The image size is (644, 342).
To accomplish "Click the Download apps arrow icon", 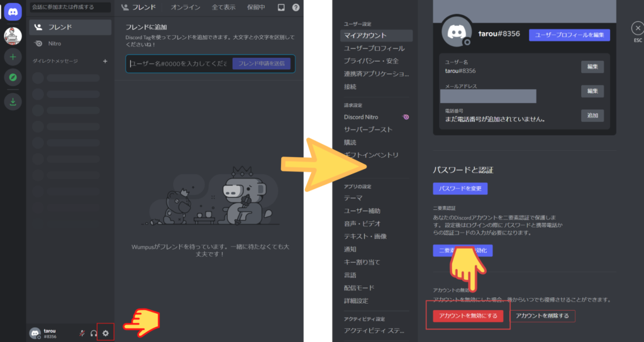I will [x=13, y=101].
